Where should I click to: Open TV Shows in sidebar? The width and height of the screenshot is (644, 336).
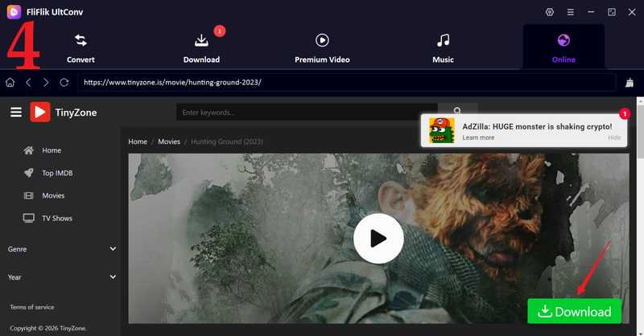tap(57, 219)
